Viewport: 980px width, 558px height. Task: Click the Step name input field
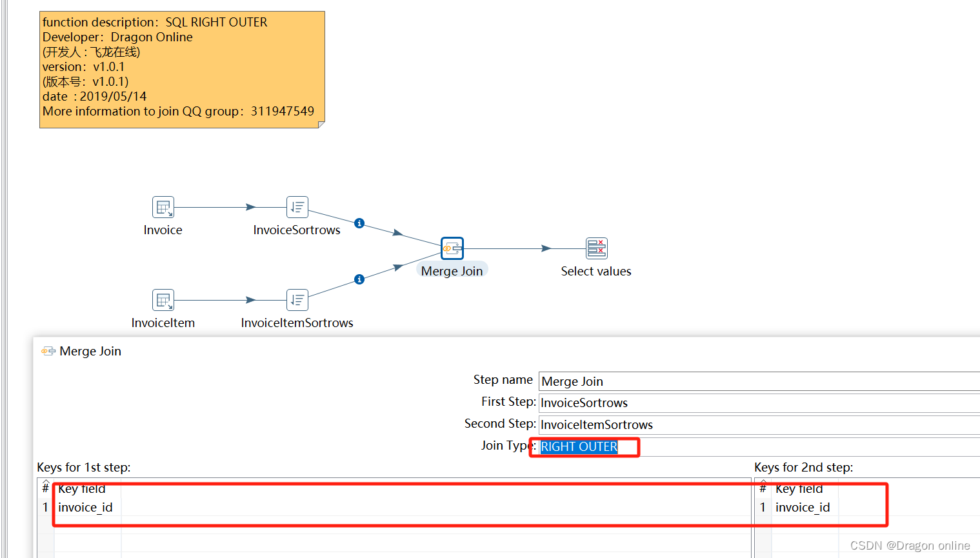[x=759, y=381]
